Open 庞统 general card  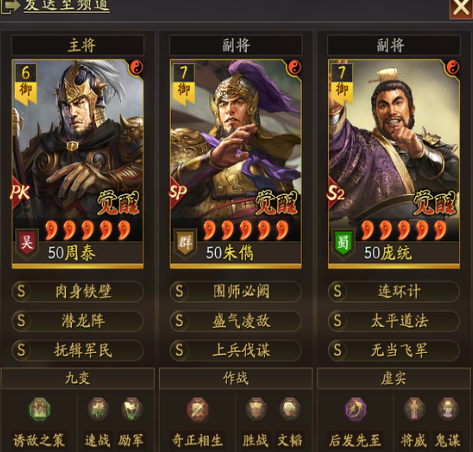[x=394, y=164]
